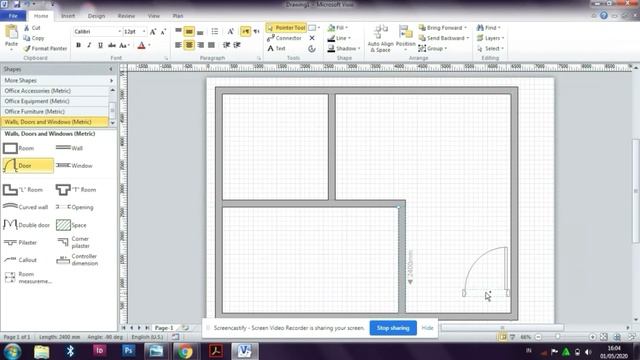Click the bullets list icon

(215, 31)
